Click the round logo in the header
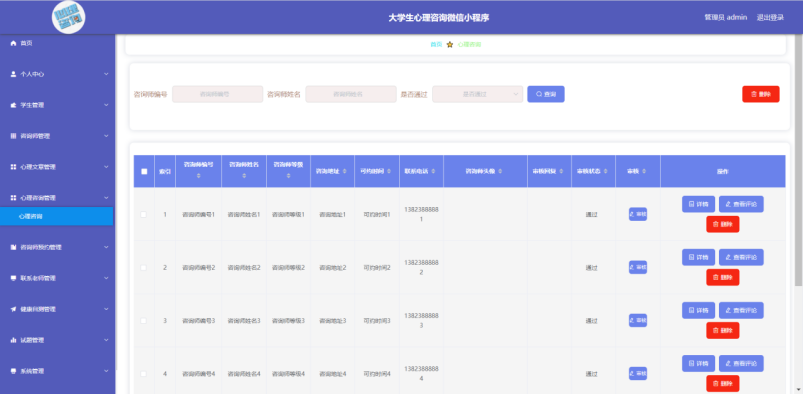803x394 pixels. 69,17
